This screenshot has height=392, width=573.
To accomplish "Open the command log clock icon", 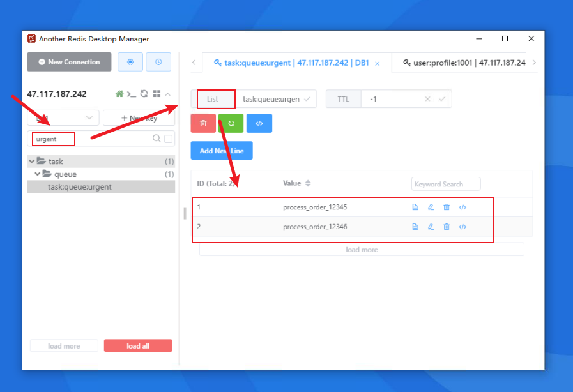I will click(x=158, y=62).
